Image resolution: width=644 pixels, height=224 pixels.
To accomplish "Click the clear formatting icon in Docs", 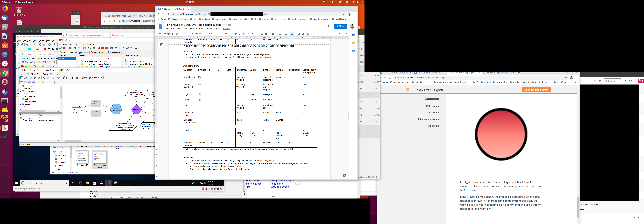I will [308, 34].
